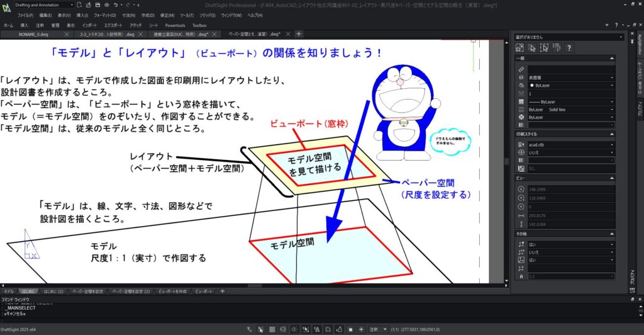Click the Save icon in quick access toolbar
Viewport: 644px width, 335px height.
click(x=97, y=5)
